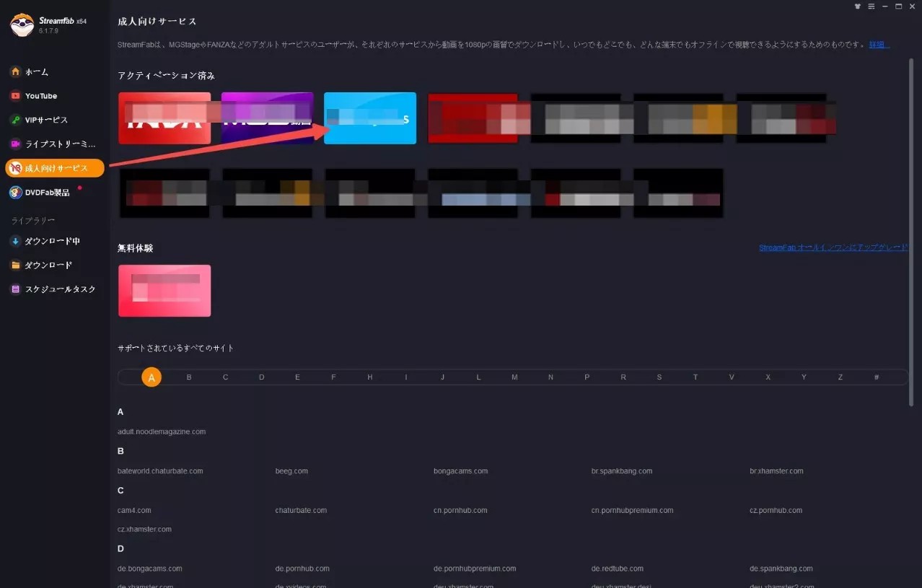
Task: Click the ダウンロード folder icon
Action: (x=15, y=266)
